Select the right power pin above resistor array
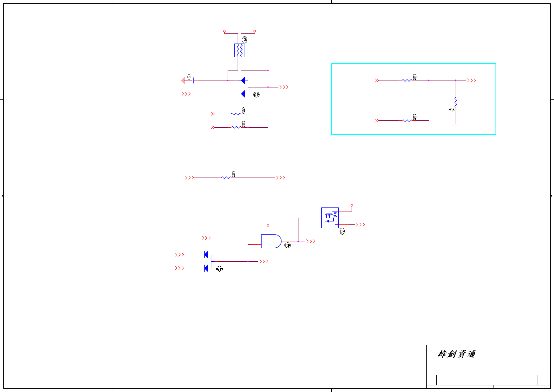 [255, 31]
